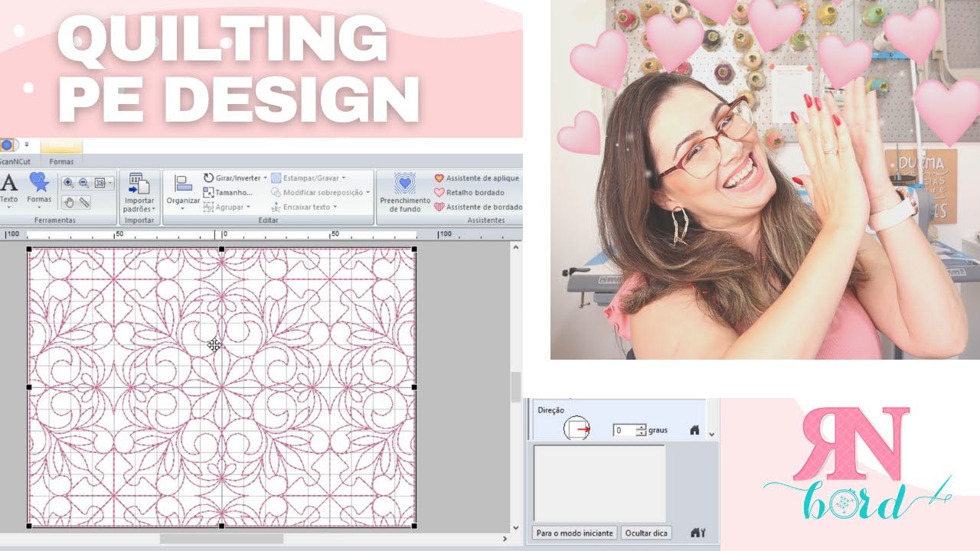Select the pan hand tool

(68, 202)
